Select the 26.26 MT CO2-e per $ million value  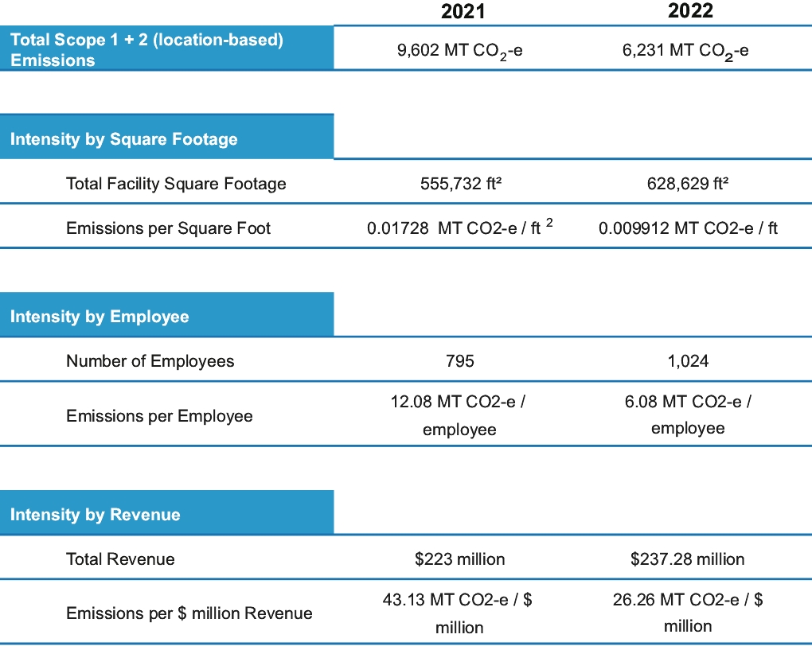[x=687, y=613]
